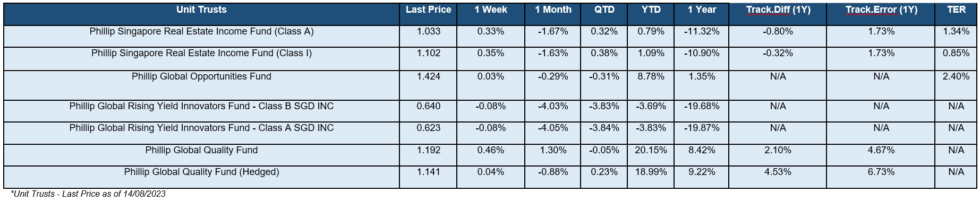980x201 pixels.
Task: Click the 1 Week column header
Action: 491,10
